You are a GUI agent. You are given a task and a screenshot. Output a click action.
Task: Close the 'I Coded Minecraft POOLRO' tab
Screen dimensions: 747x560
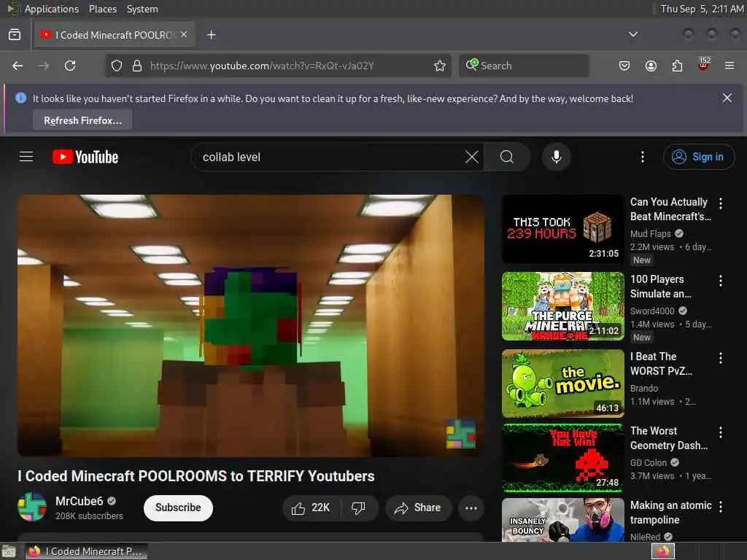[x=184, y=35]
